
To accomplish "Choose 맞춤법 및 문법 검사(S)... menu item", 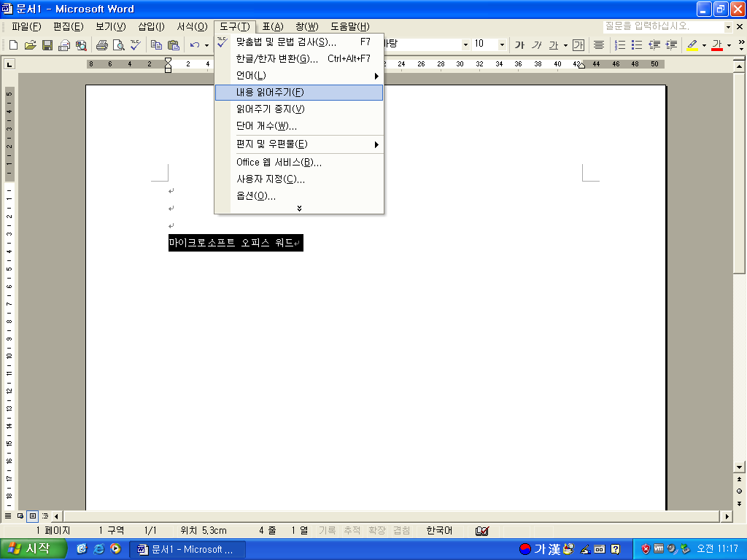I will (299, 42).
